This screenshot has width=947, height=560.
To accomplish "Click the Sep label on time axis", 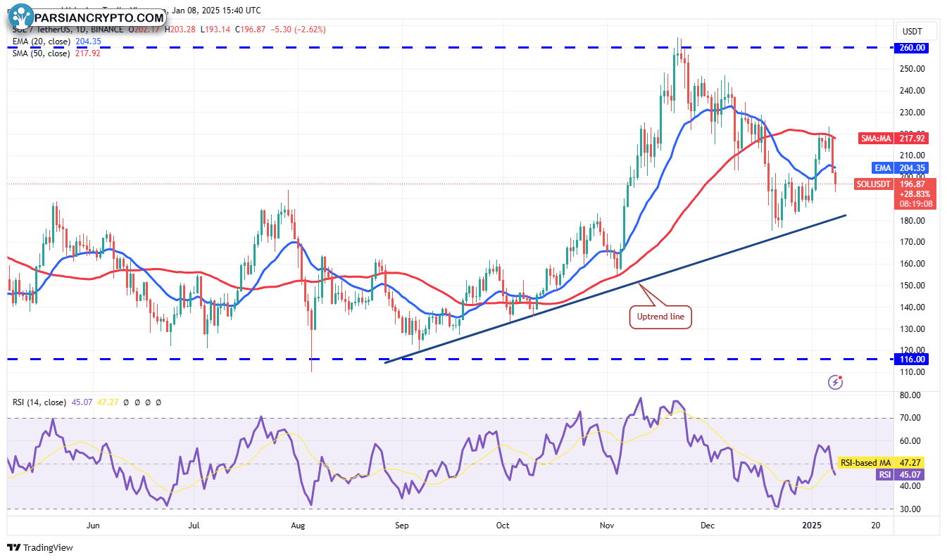I will click(x=401, y=526).
